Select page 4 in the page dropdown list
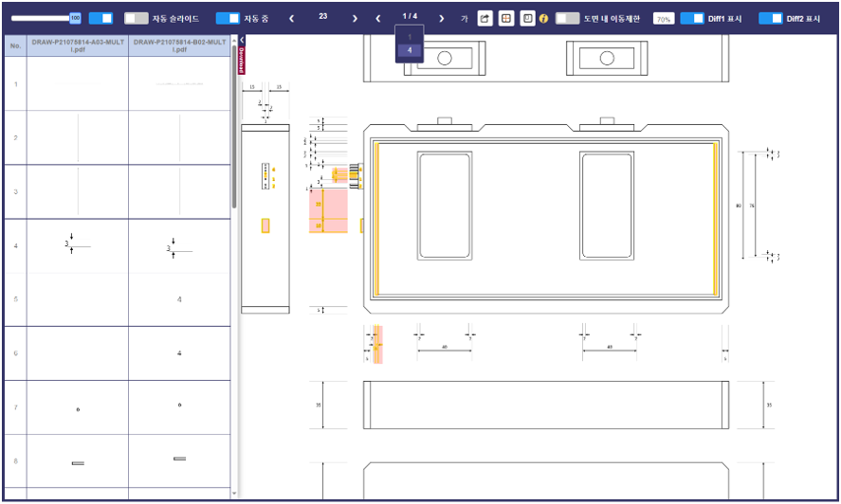The image size is (841, 504). (x=410, y=50)
